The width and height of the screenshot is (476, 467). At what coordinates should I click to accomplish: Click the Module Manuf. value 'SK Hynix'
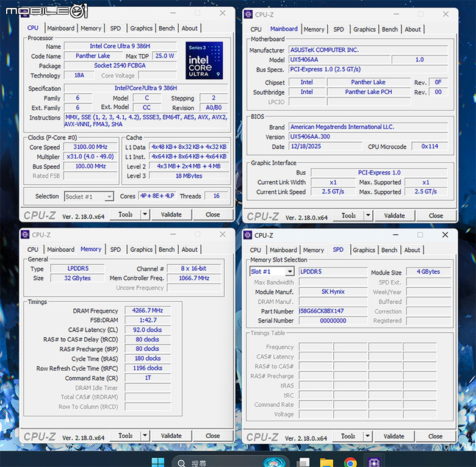coord(333,292)
